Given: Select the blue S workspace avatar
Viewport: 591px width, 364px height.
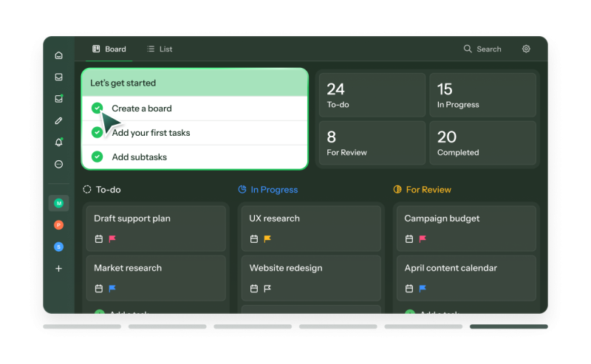Looking at the screenshot, I should pos(58,247).
